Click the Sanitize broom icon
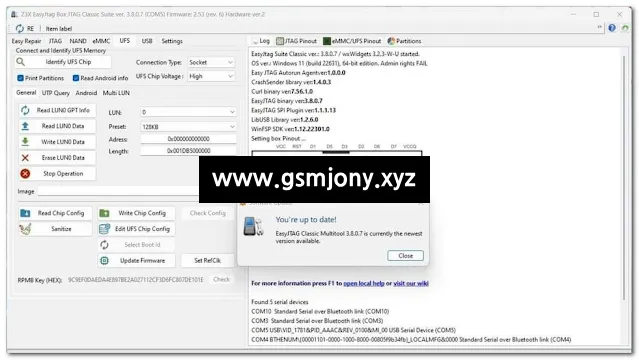The width and height of the screenshot is (639, 360). click(x=25, y=229)
